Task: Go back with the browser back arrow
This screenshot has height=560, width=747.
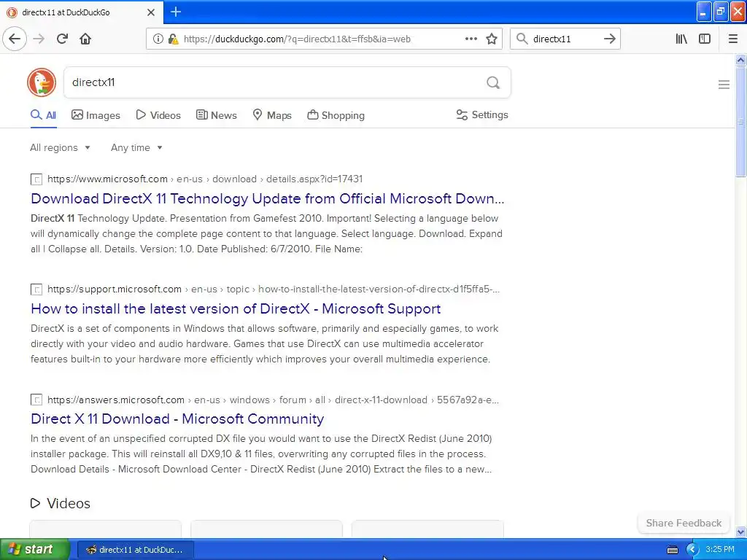Action: click(15, 39)
